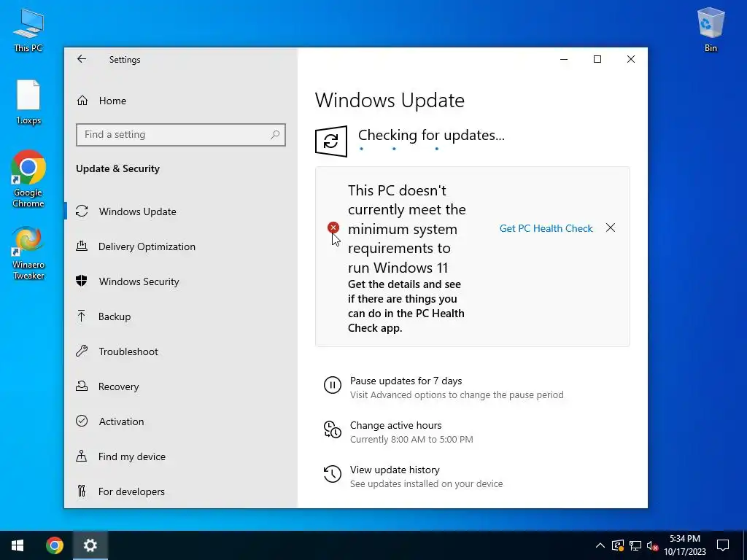Click Get PC Health Check link

coord(546,228)
